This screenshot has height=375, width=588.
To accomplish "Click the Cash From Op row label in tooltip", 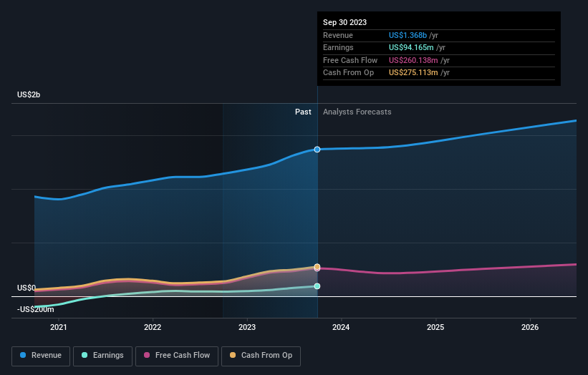I will pos(348,73).
